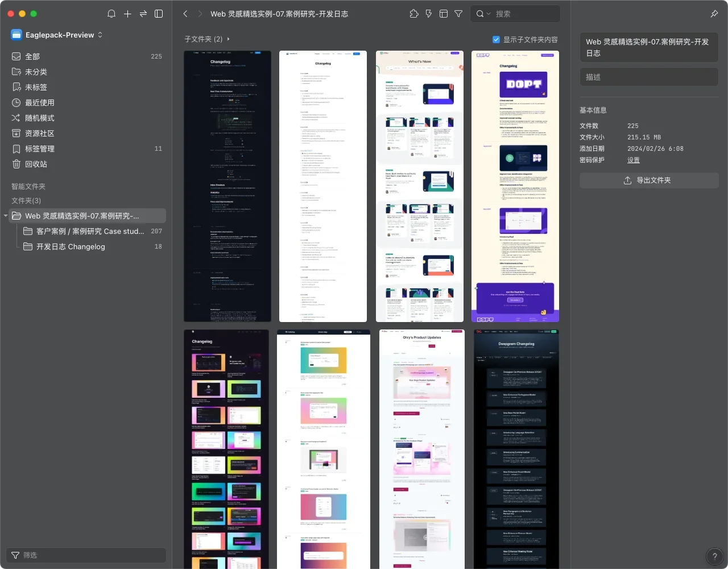
Task: Pin the inspector panel
Action: click(x=714, y=14)
